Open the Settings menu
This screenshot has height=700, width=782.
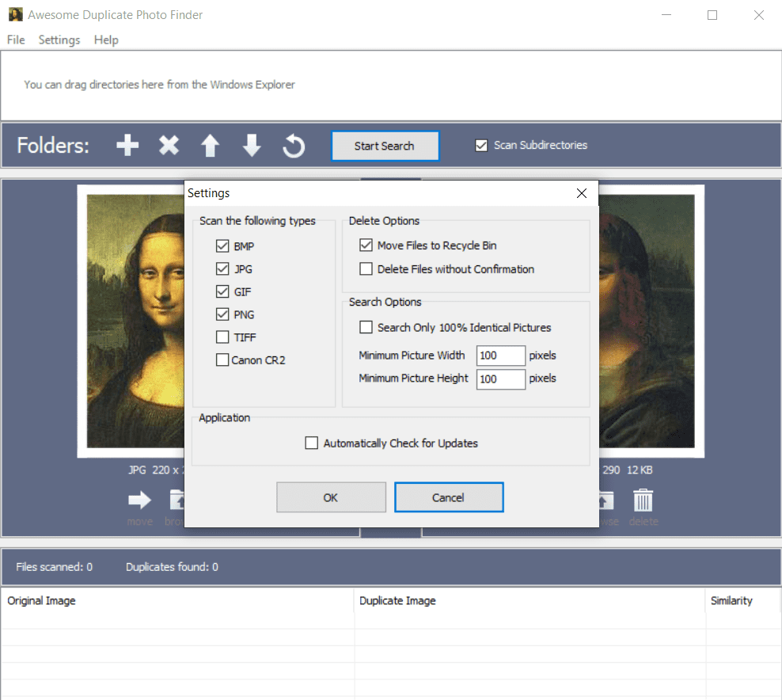(59, 40)
